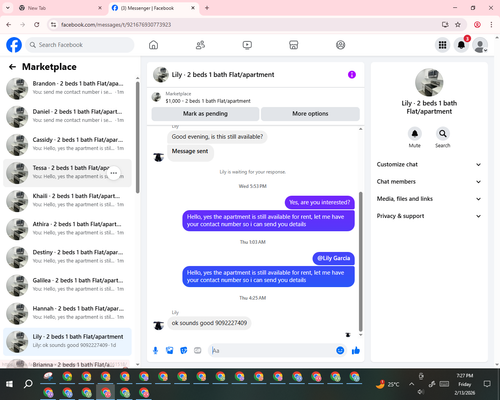Go to the Home feed icon

pos(153,45)
